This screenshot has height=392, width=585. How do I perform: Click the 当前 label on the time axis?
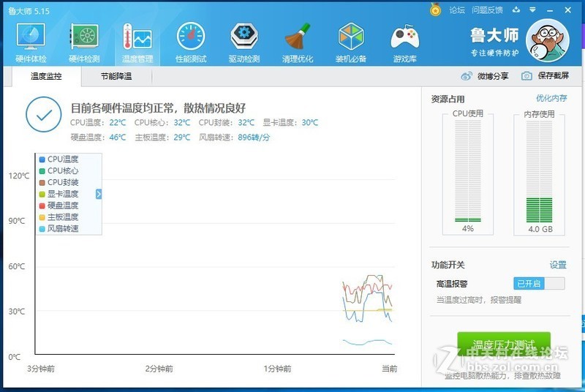[x=390, y=369]
